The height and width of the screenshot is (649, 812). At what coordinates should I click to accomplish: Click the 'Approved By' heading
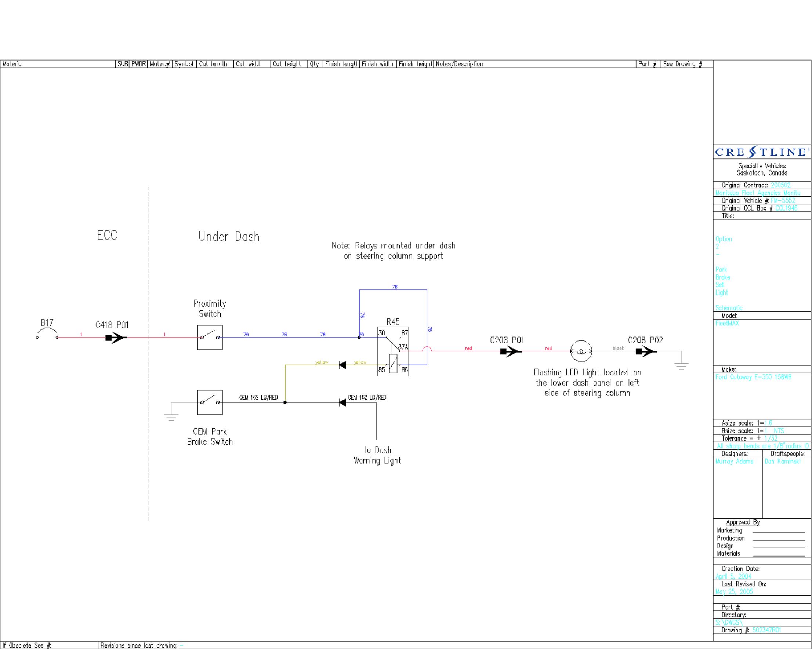coord(743,522)
